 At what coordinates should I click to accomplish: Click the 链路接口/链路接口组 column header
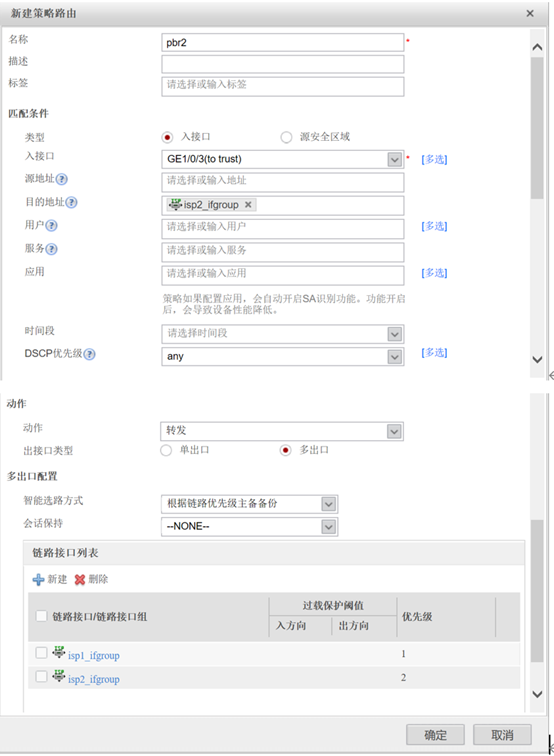(99, 617)
